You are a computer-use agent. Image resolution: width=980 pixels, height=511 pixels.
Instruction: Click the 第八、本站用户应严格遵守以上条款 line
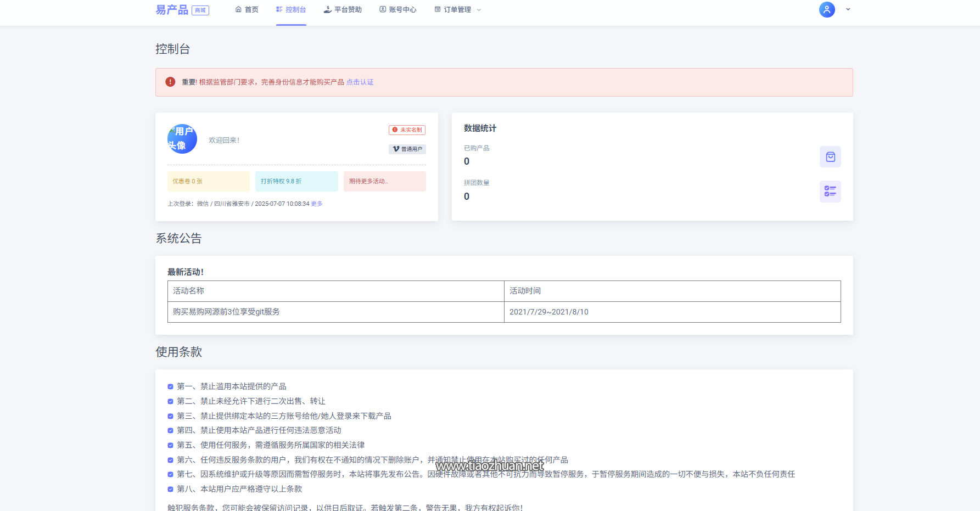coord(239,489)
